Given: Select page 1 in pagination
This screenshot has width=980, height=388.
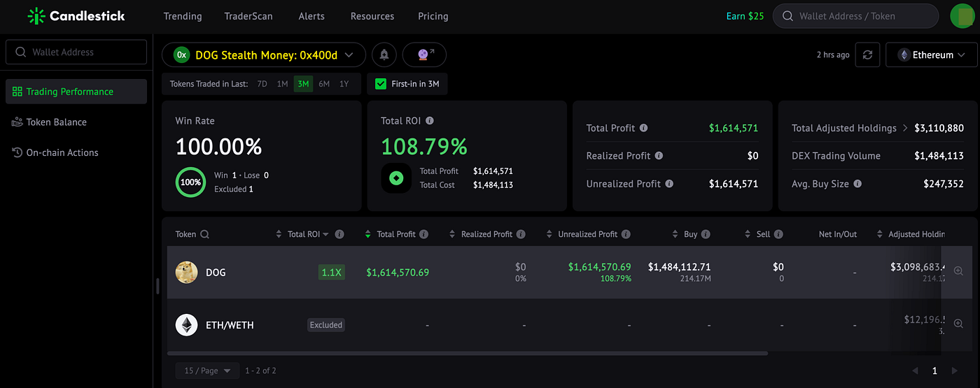Looking at the screenshot, I should pos(934,371).
